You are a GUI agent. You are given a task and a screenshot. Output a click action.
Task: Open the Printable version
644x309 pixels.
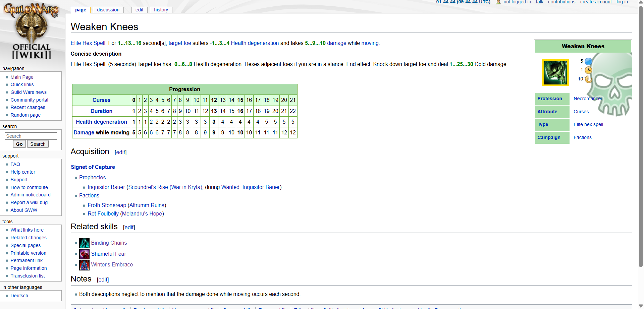pyautogui.click(x=28, y=253)
